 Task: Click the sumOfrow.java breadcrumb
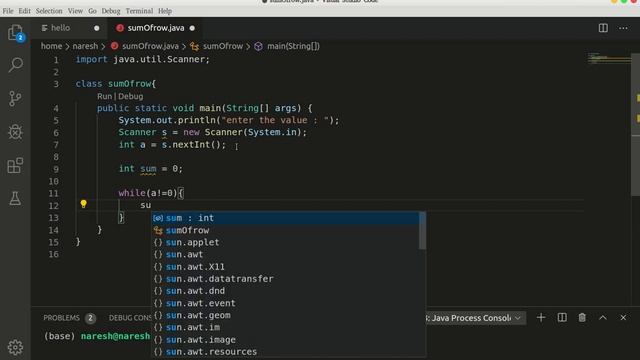tap(150, 46)
